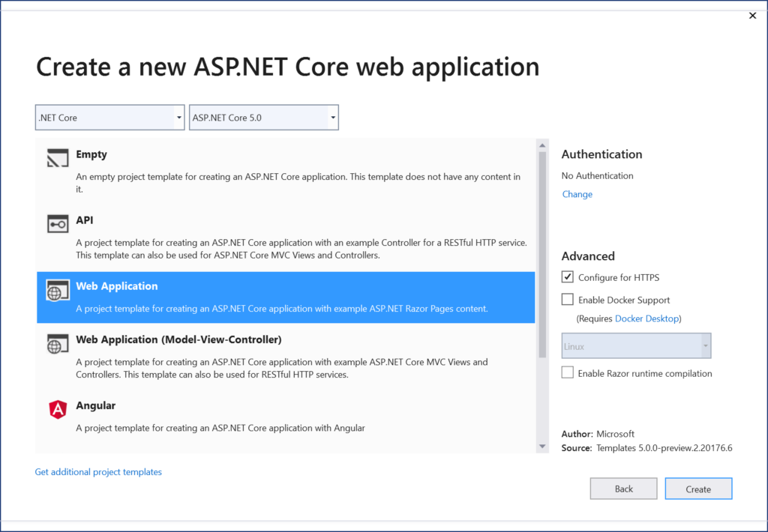Click the Razor Pages content description

click(x=282, y=309)
